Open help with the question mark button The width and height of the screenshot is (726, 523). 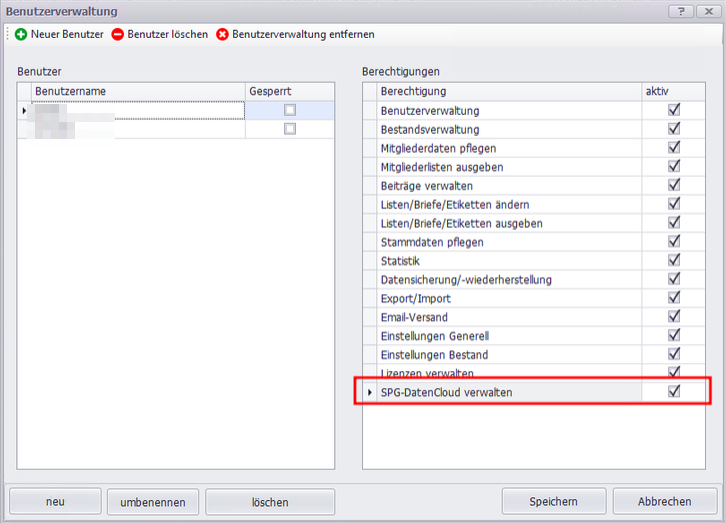click(681, 12)
